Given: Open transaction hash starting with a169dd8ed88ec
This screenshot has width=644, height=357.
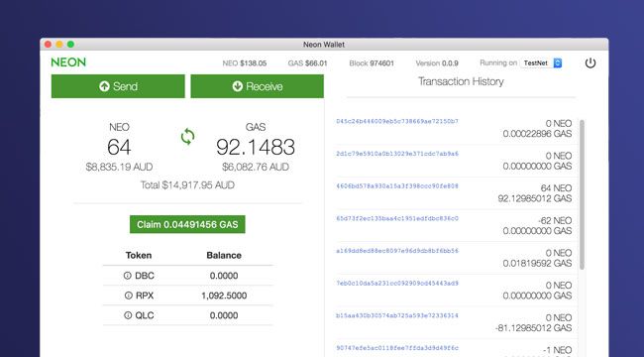Looking at the screenshot, I should pyautogui.click(x=397, y=251).
